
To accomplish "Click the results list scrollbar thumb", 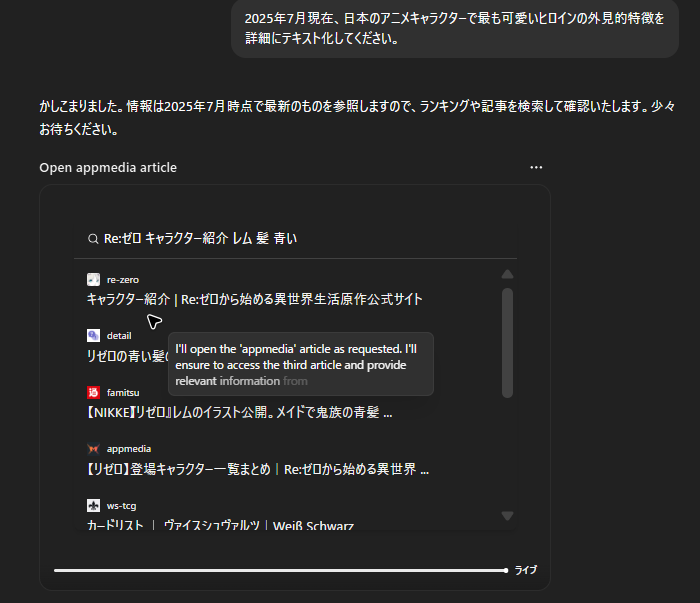I will click(507, 343).
